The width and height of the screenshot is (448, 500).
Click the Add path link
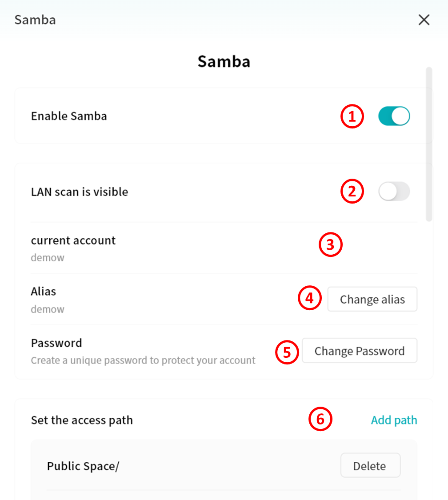pos(394,420)
